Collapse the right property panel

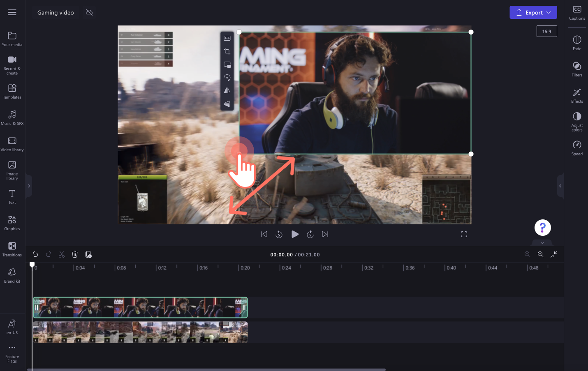pos(560,186)
